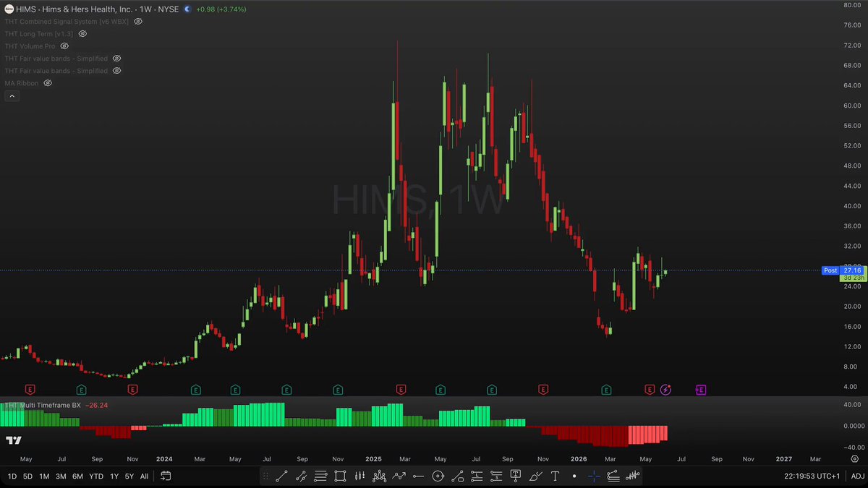Screen dimensions: 868x488
Task: Click the post-market moon icon by NYSE
Action: [187, 9]
